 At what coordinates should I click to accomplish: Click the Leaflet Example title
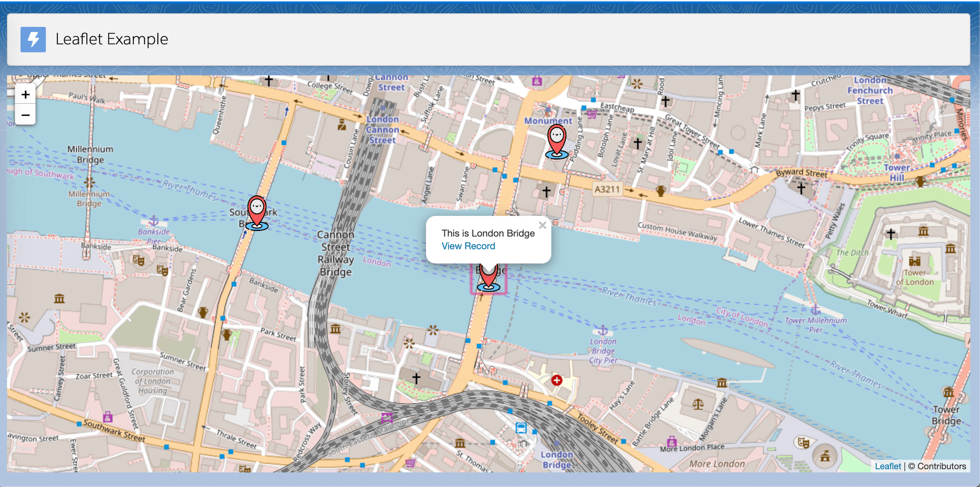(112, 39)
